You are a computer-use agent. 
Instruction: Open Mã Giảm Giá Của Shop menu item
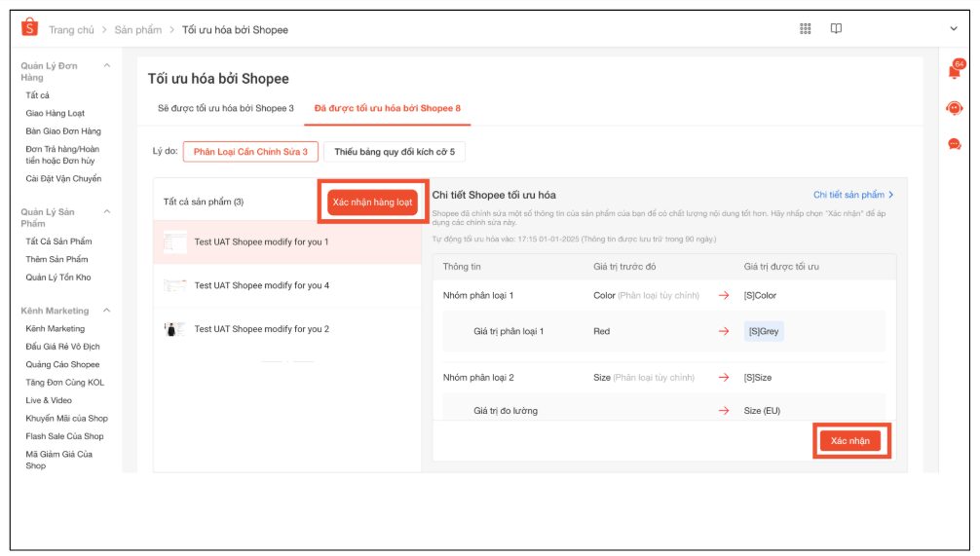pyautogui.click(x=58, y=460)
